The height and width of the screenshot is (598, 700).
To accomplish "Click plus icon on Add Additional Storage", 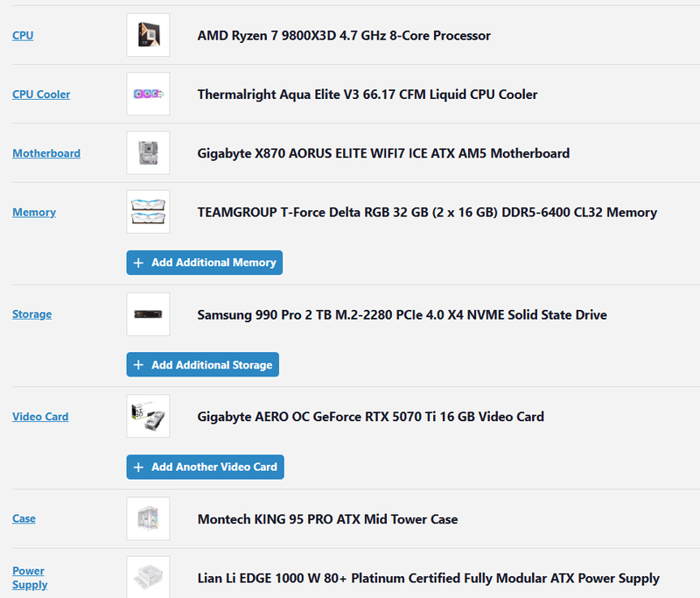I will click(138, 365).
